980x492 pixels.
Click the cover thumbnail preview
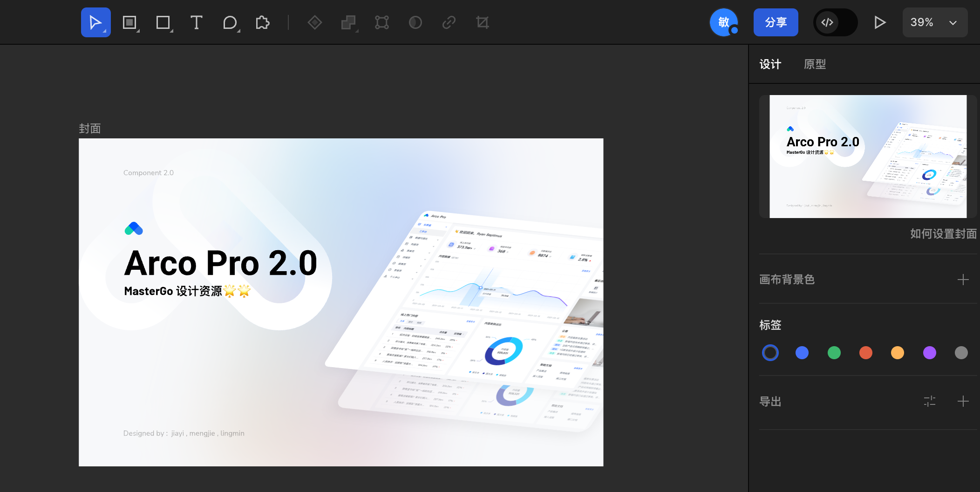coord(868,157)
